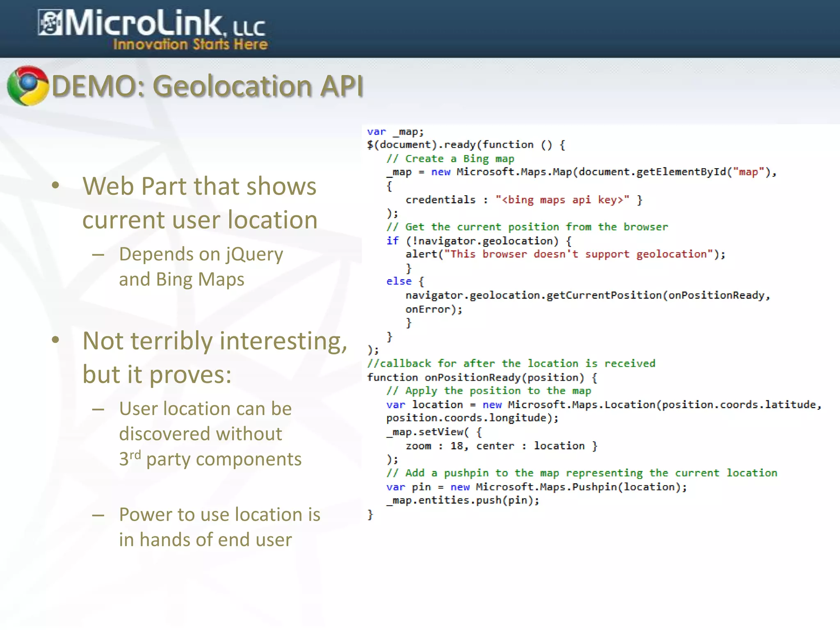This screenshot has width=840, height=630.
Task: Click the bing maps api key string
Action: (562, 200)
